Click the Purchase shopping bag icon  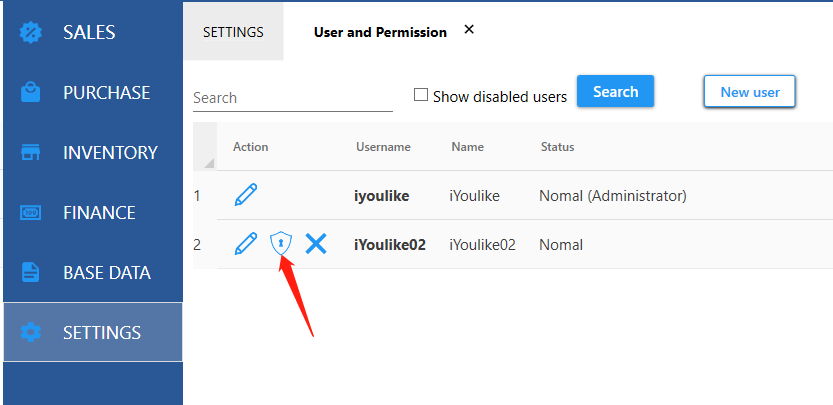[x=30, y=92]
